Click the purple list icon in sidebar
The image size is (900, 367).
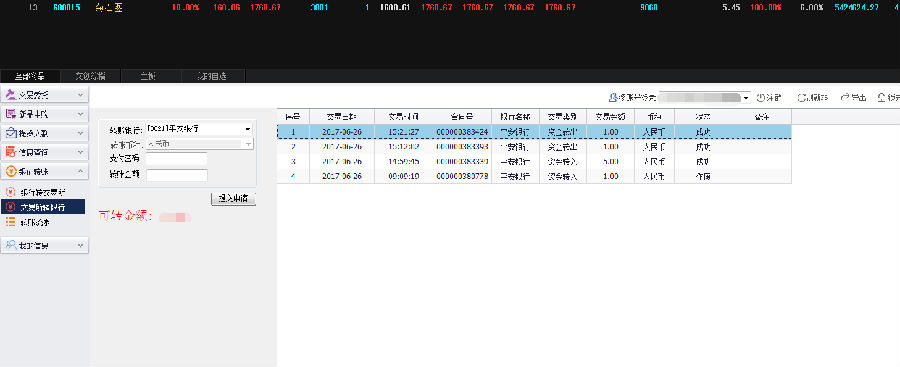(10, 114)
